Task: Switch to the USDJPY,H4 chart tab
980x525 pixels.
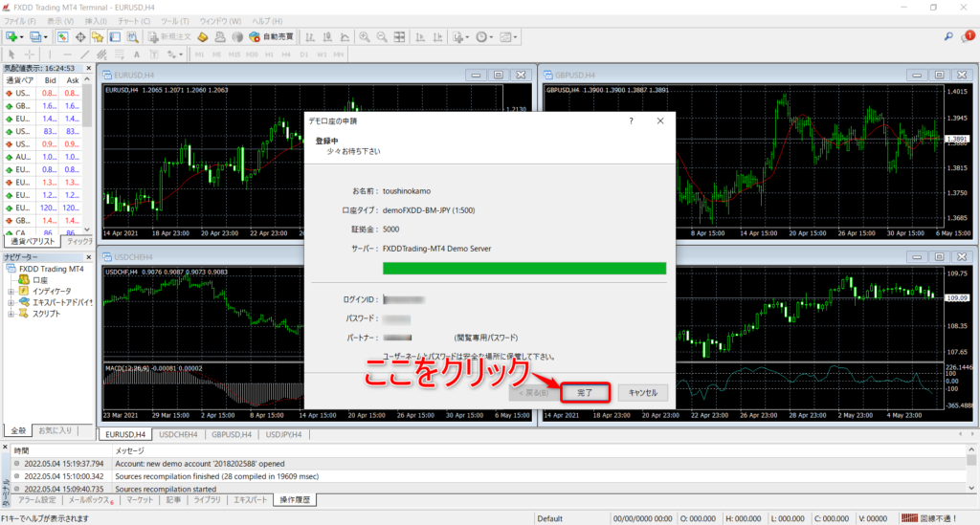Action: click(x=283, y=434)
